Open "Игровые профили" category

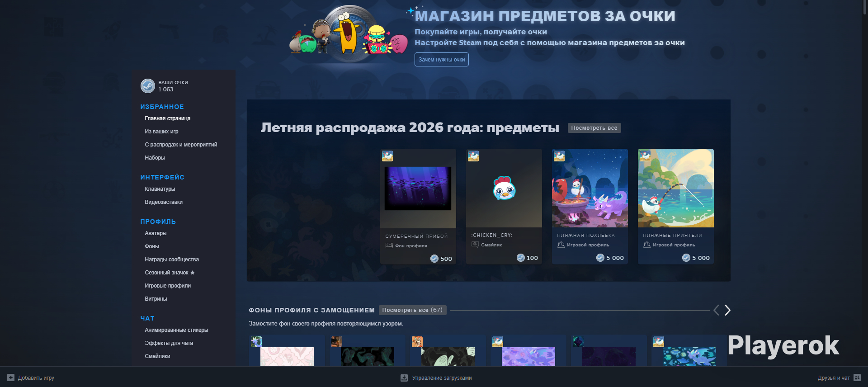point(168,286)
